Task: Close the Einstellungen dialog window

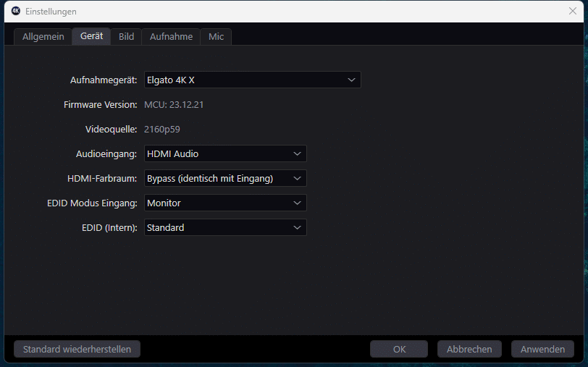Action: click(x=572, y=11)
